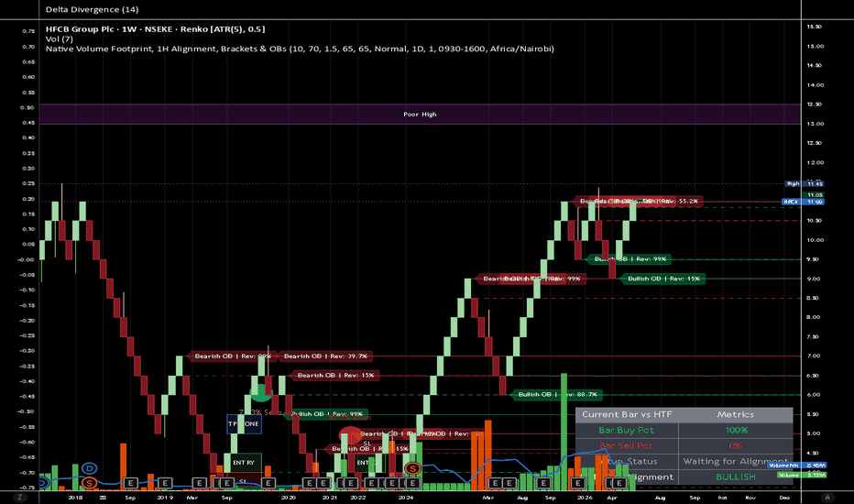Click the HFCB 11.00 last price label
Screen dimensions: 854x504
click(x=804, y=203)
